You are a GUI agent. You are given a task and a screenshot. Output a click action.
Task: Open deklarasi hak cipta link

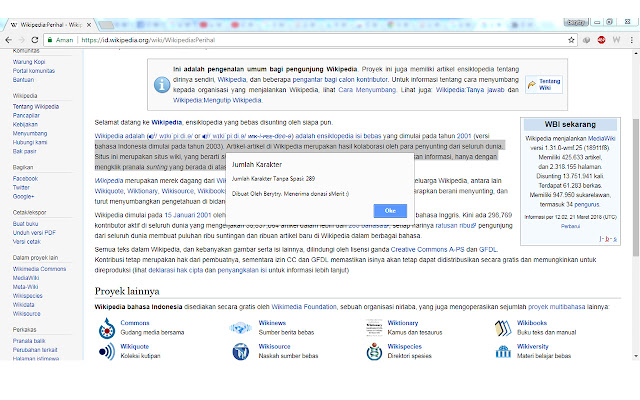click(176, 270)
